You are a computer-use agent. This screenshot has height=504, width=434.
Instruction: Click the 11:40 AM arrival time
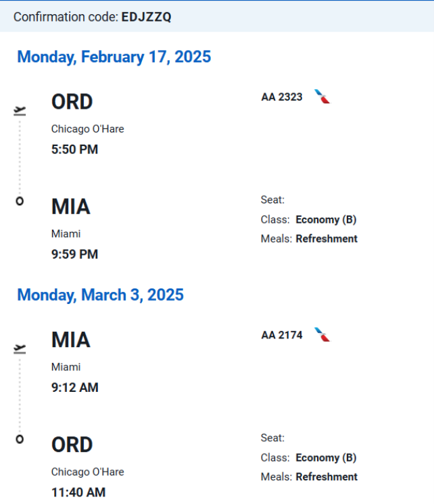(78, 492)
